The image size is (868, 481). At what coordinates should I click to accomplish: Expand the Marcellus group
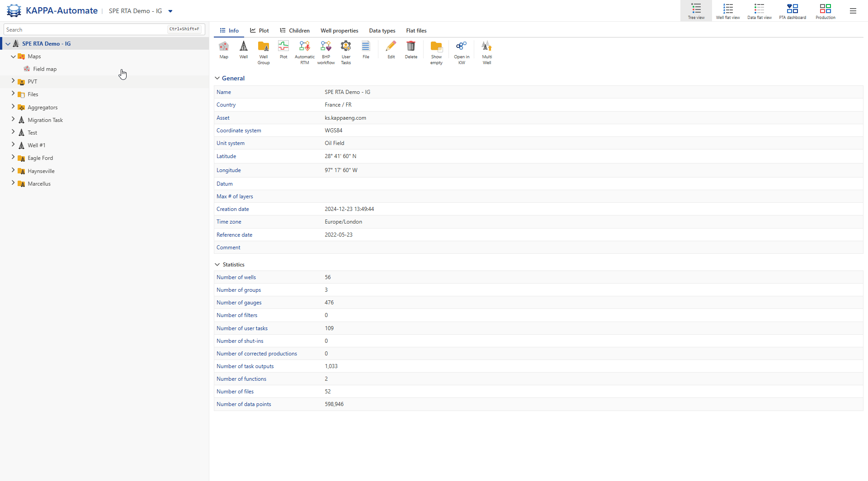coord(13,183)
